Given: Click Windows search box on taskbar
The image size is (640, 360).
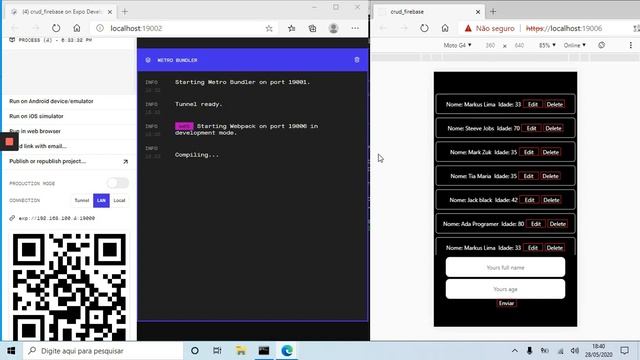Looking at the screenshot, I should (102, 351).
